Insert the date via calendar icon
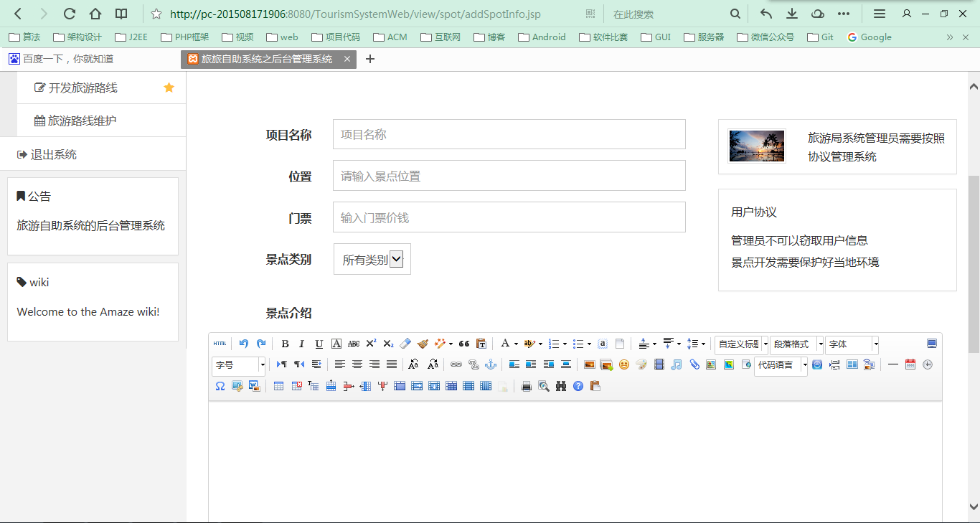 pos(910,364)
